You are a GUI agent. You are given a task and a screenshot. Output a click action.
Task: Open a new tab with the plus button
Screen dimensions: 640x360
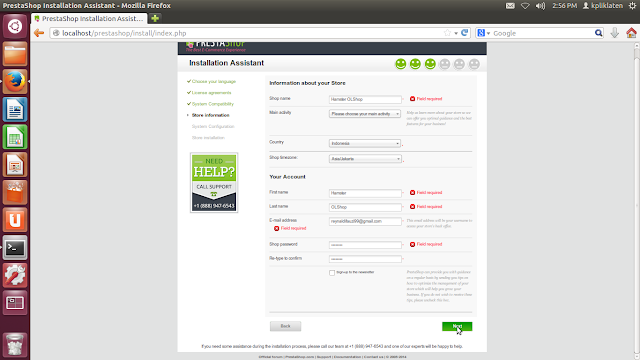(155, 18)
